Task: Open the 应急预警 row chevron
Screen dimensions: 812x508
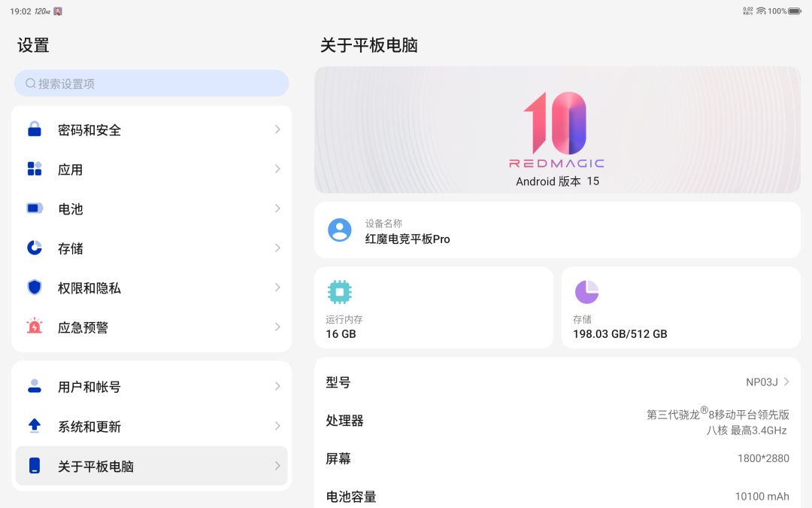Action: pyautogui.click(x=277, y=327)
